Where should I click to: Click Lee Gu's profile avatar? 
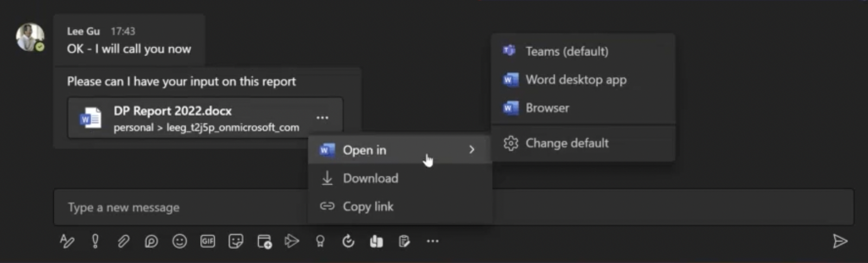pyautogui.click(x=30, y=37)
